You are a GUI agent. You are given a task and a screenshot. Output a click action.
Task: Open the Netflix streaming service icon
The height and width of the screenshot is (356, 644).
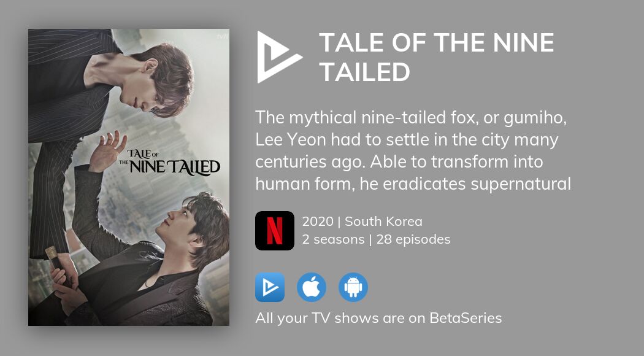tap(274, 231)
